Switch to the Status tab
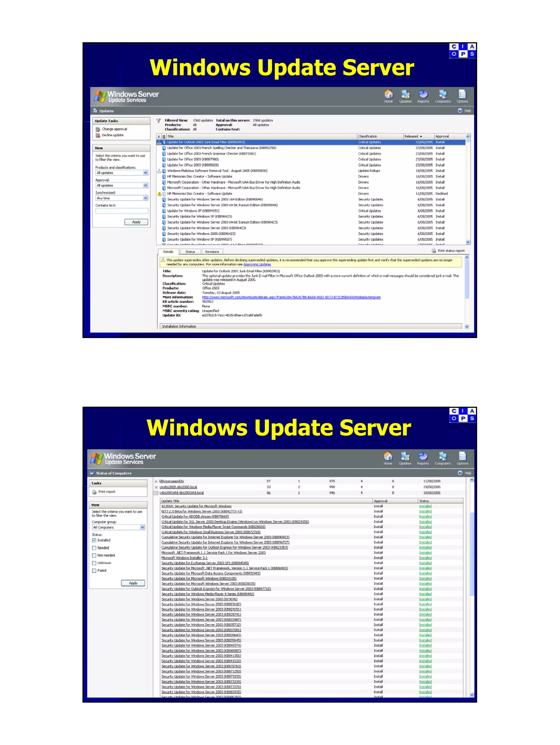This screenshot has width=560, height=745. (x=190, y=252)
